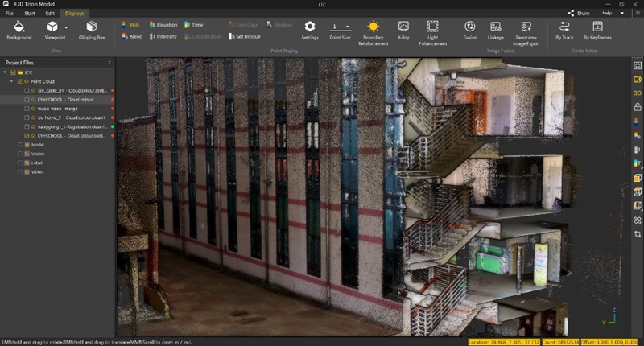Click the Location coordinates in status bar
Image resolution: width=644 pixels, height=346 pixels.
(504, 342)
